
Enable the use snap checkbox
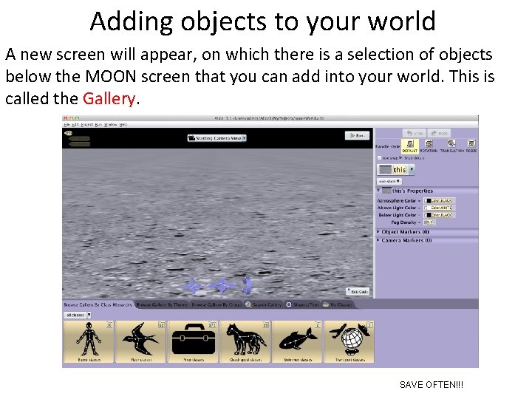pyautogui.click(x=380, y=158)
